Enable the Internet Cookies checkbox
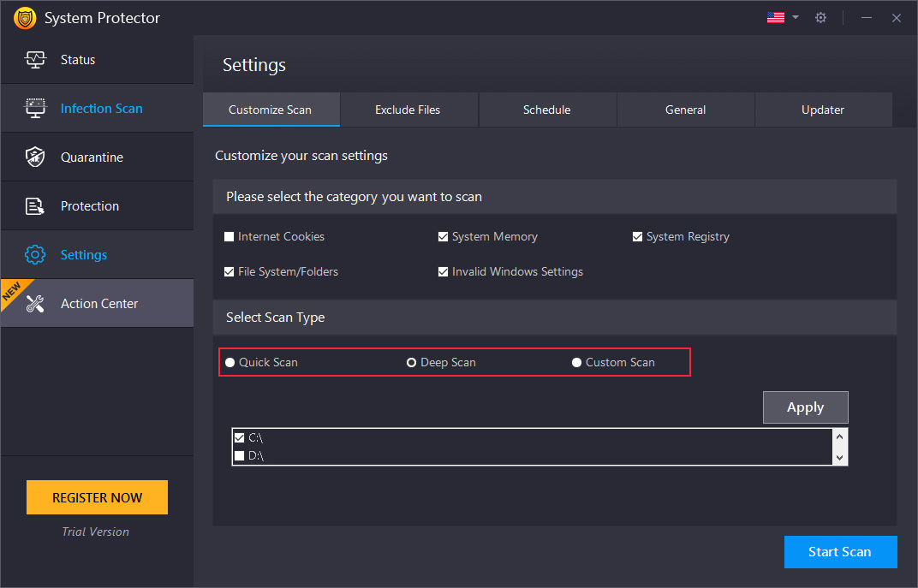The height and width of the screenshot is (588, 918). point(229,236)
